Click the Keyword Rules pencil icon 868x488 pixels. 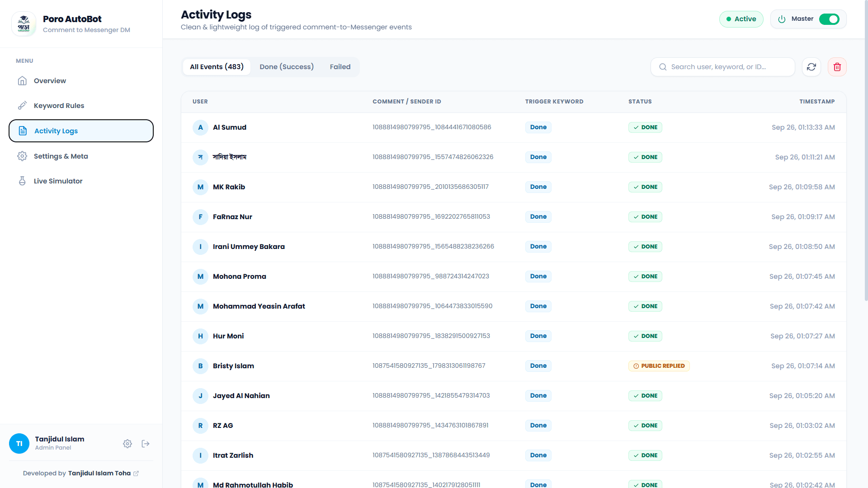tap(22, 106)
